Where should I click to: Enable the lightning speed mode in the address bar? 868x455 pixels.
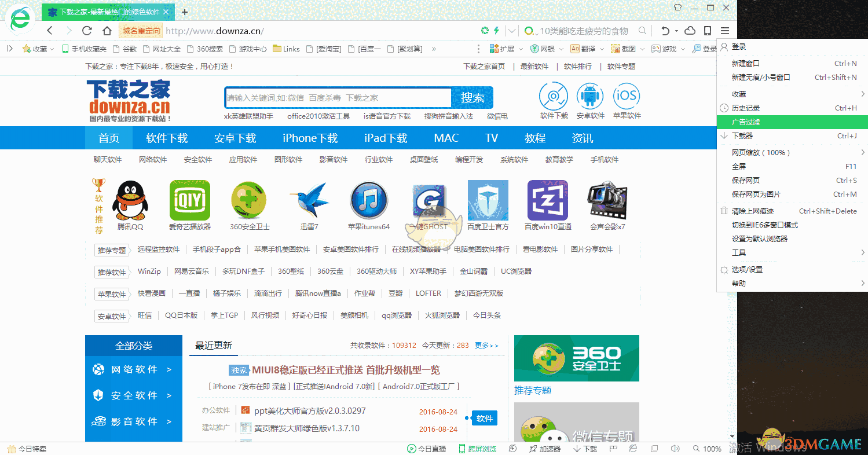tap(497, 30)
